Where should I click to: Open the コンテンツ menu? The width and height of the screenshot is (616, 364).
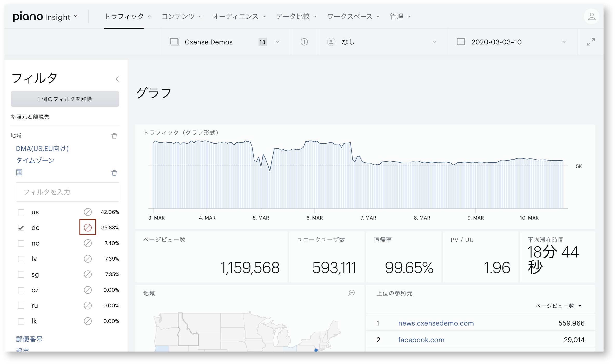point(182,16)
